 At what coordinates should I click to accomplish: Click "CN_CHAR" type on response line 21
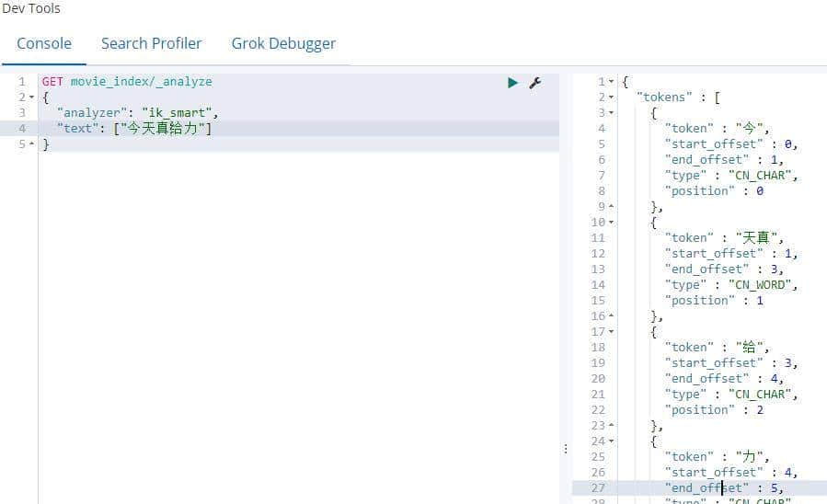(x=760, y=395)
